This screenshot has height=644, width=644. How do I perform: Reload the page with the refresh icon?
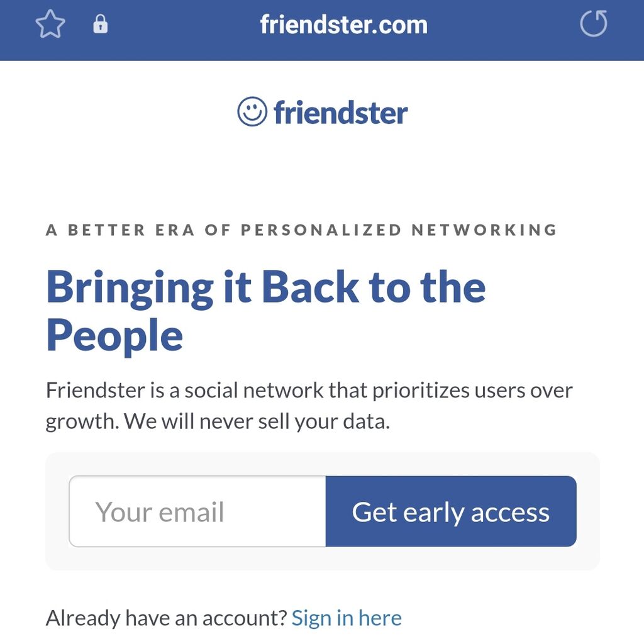[594, 23]
